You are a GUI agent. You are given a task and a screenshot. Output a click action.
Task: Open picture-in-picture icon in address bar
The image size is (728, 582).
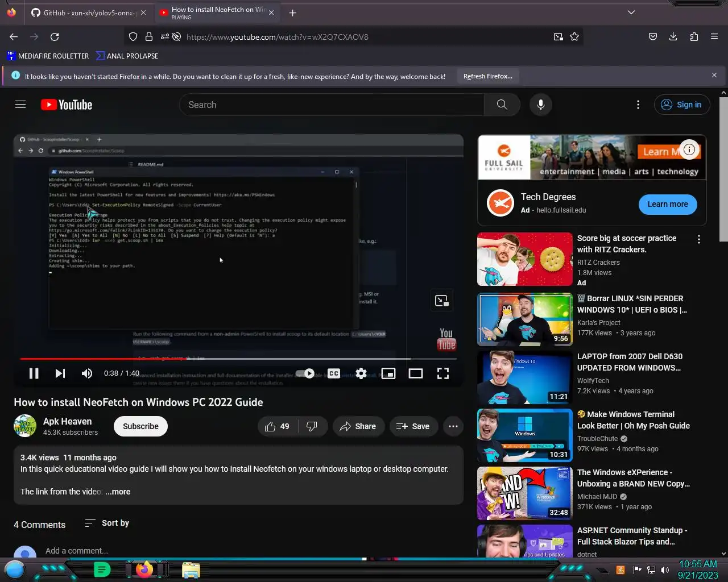coord(559,36)
